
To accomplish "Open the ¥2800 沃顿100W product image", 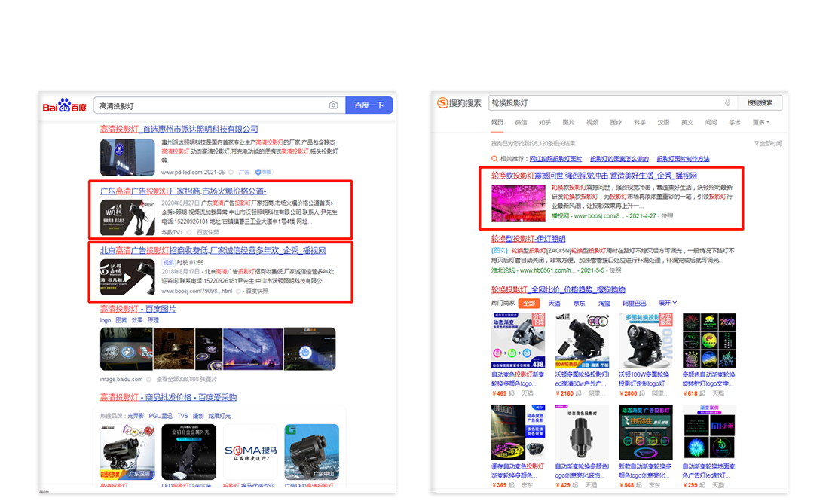I will (x=646, y=341).
